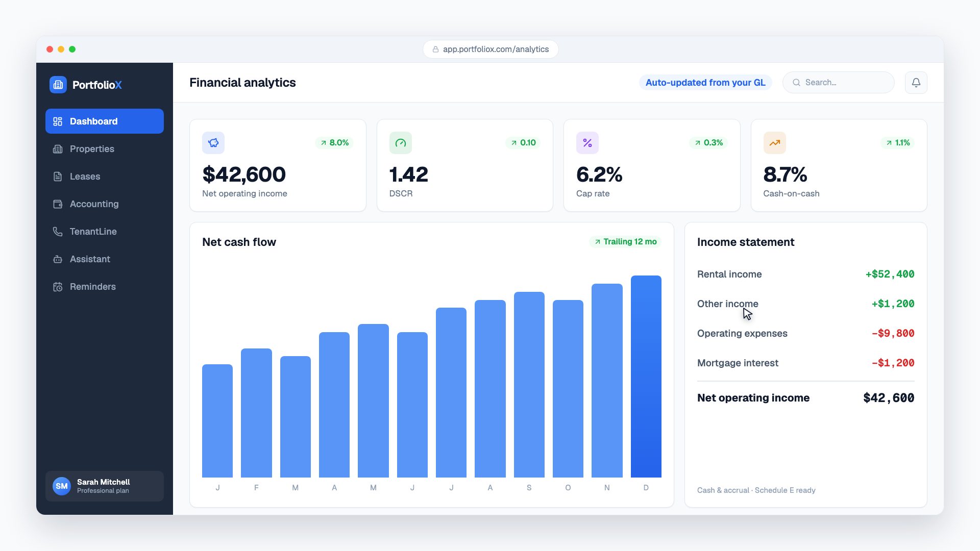Open Reminders in the sidebar
The image size is (980, 551).
tap(105, 287)
